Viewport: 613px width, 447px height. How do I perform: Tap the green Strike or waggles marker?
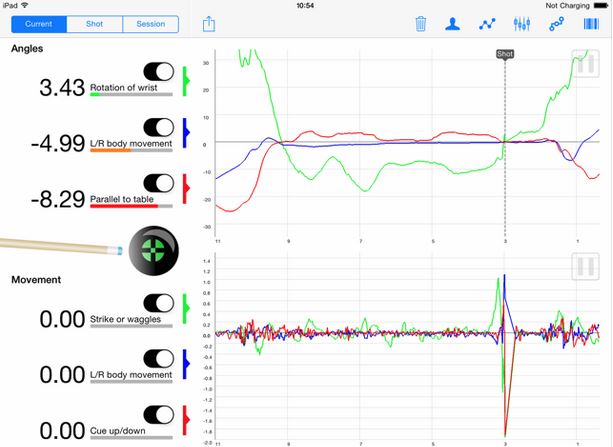186,309
